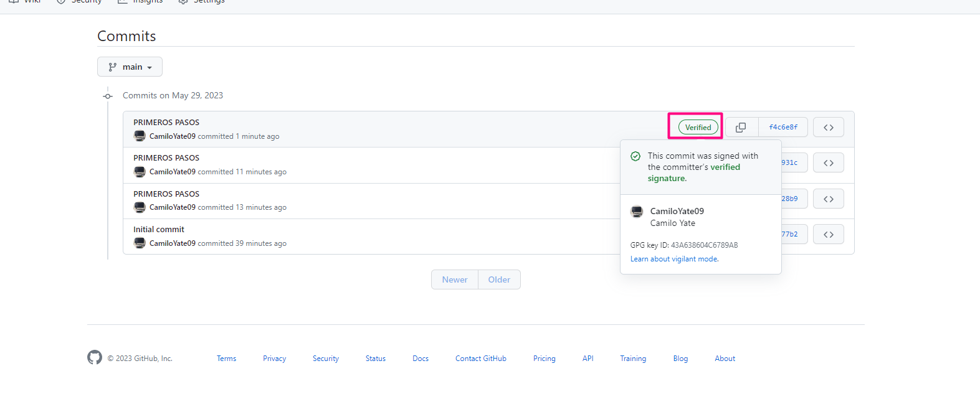This screenshot has height=399, width=980.
Task: Browse repository at commit ending 931c
Action: (x=829, y=162)
